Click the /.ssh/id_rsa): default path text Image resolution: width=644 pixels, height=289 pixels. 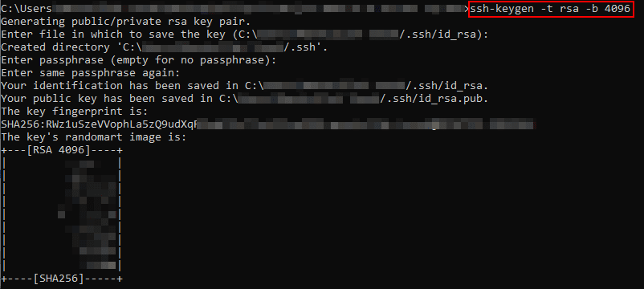(x=443, y=35)
